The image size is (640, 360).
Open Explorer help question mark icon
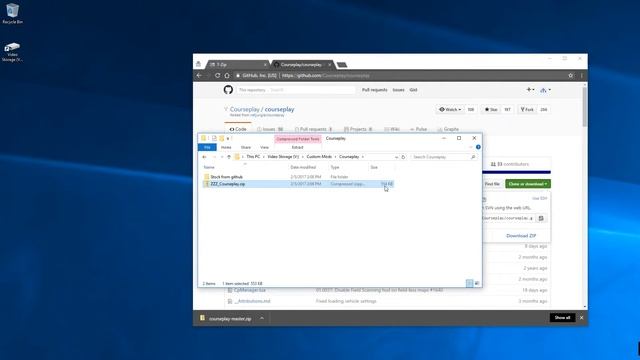pos(478,147)
